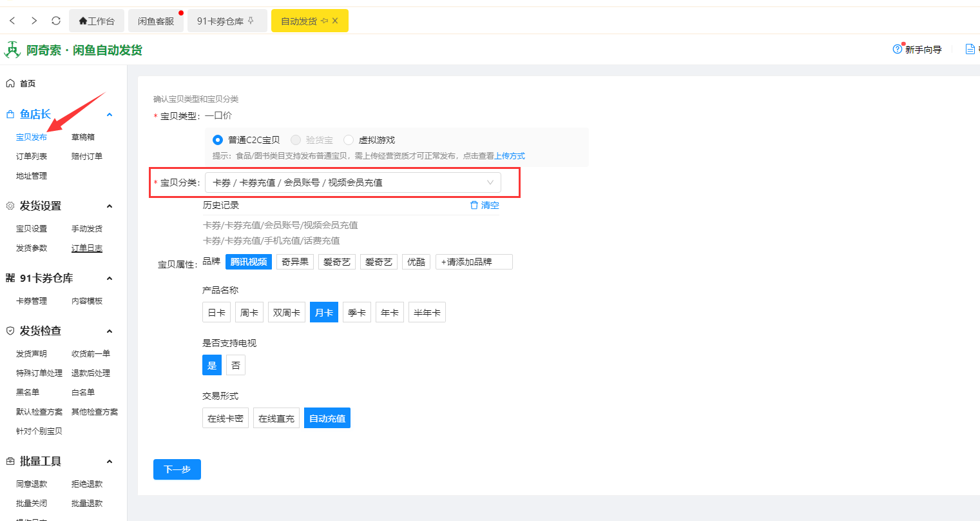This screenshot has width=980, height=521.
Task: Open 宝贝发布 in sidebar
Action: (32, 137)
